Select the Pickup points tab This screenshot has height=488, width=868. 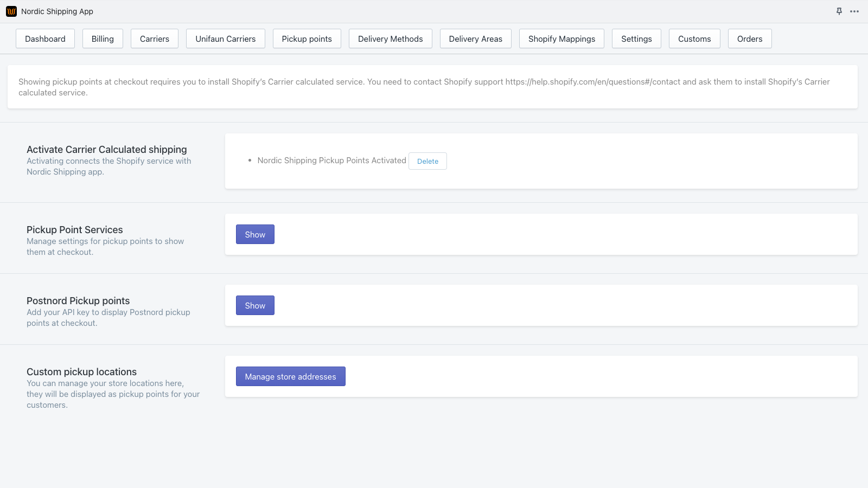(307, 38)
